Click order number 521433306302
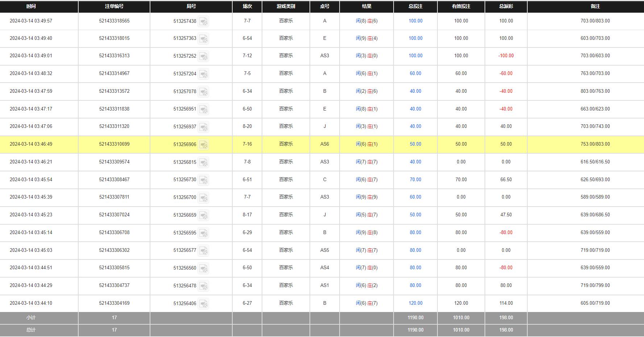Viewport: 644px width, 337px height. pos(114,250)
